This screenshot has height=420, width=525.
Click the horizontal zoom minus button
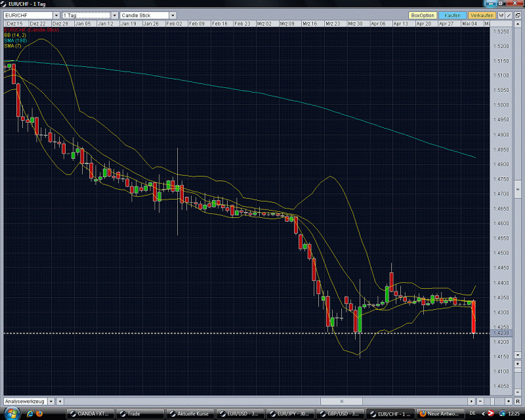point(480,401)
